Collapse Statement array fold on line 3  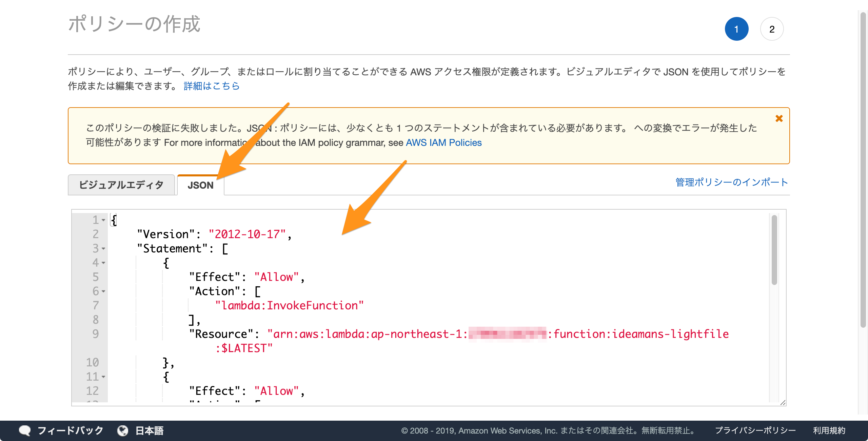[x=103, y=249]
